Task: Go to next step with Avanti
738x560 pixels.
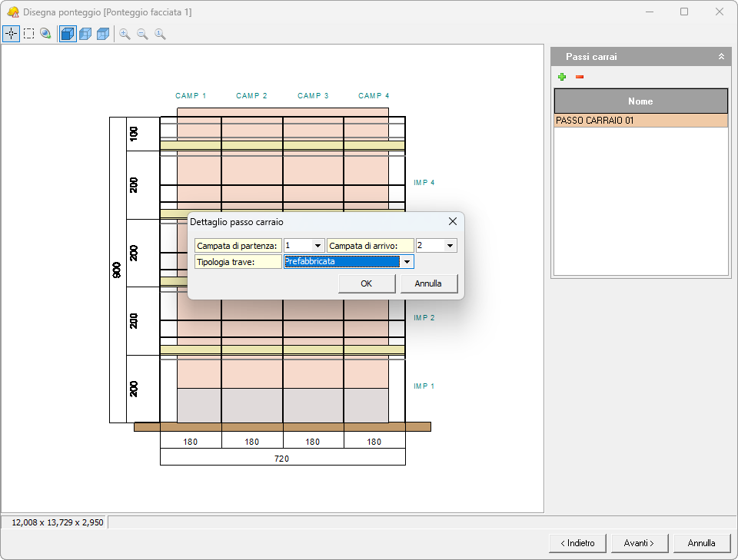Action: coord(639,543)
